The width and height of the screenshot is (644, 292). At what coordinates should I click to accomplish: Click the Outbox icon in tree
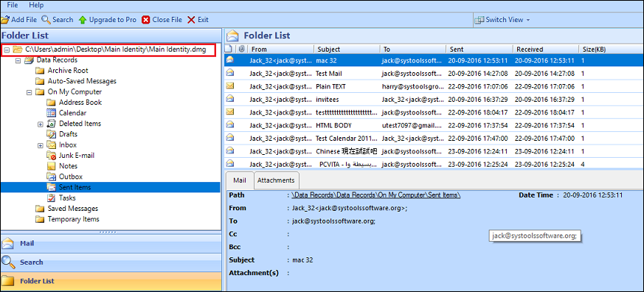[x=52, y=177]
